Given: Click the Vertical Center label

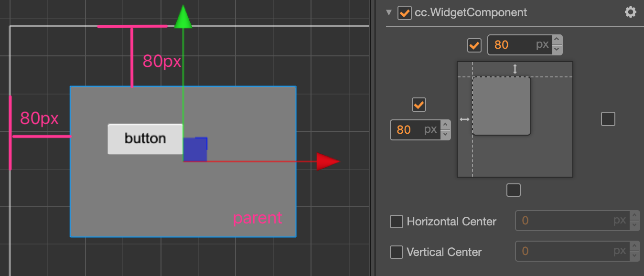Looking at the screenshot, I should pyautogui.click(x=444, y=252).
